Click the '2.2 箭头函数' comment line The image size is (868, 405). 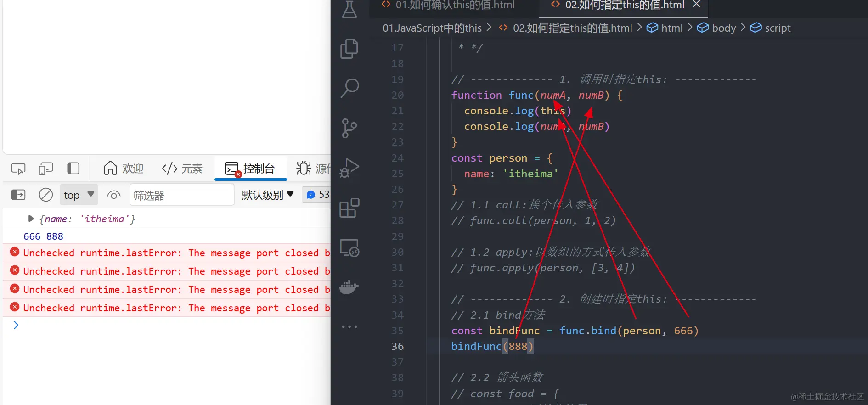[x=497, y=377]
